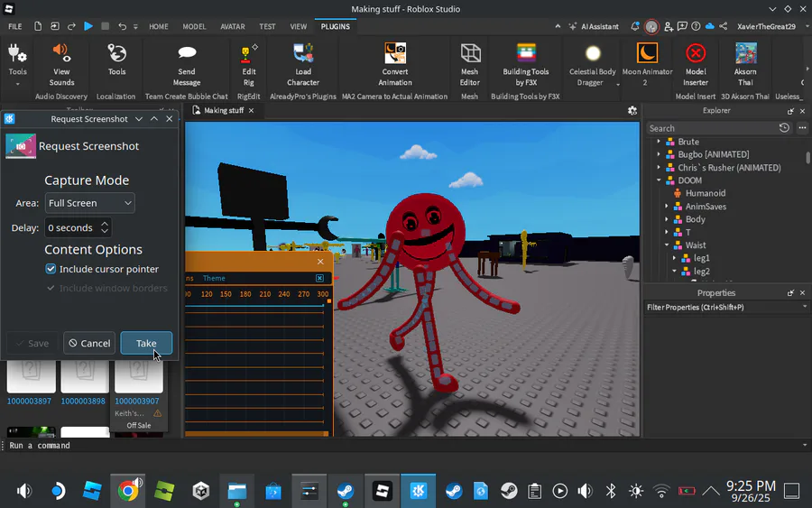Collapse the Waist node
The width and height of the screenshot is (812, 508).
pyautogui.click(x=667, y=245)
